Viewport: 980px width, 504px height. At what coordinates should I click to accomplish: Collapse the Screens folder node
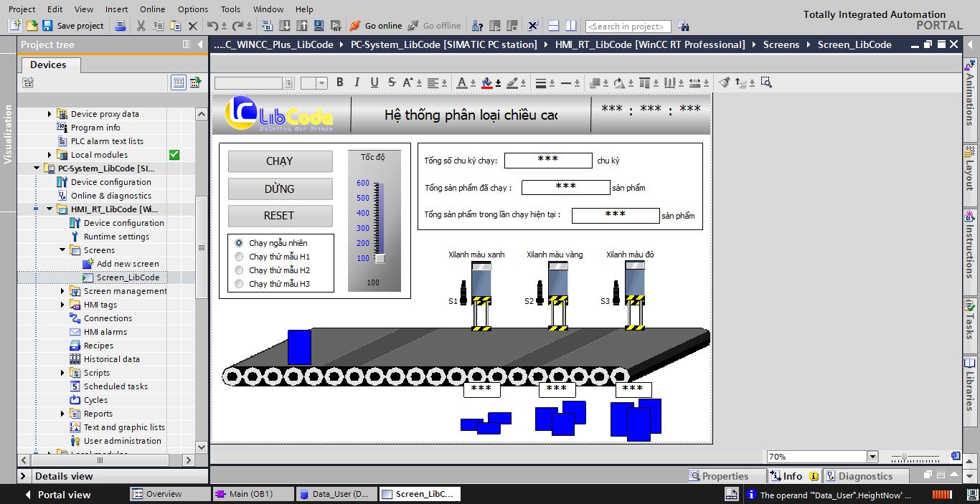pos(63,250)
